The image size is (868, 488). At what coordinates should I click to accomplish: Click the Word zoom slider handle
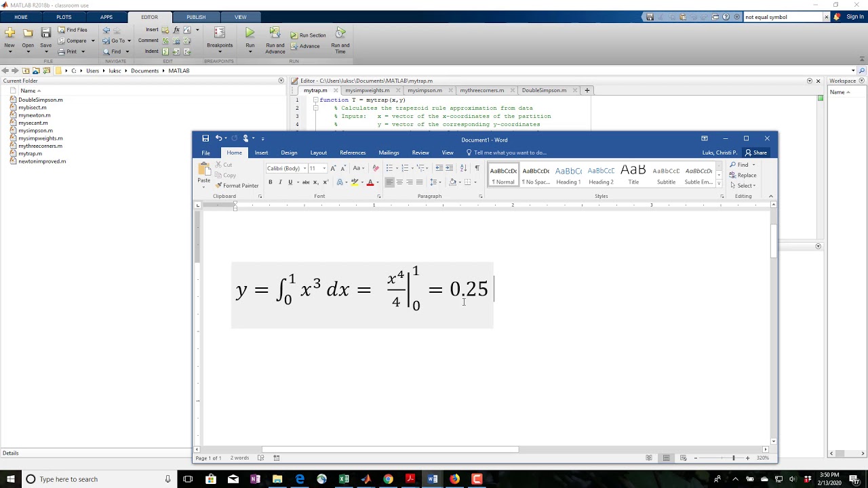(x=733, y=458)
